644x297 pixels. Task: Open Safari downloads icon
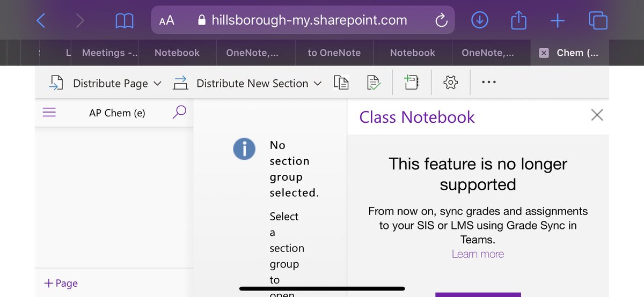pyautogui.click(x=479, y=20)
